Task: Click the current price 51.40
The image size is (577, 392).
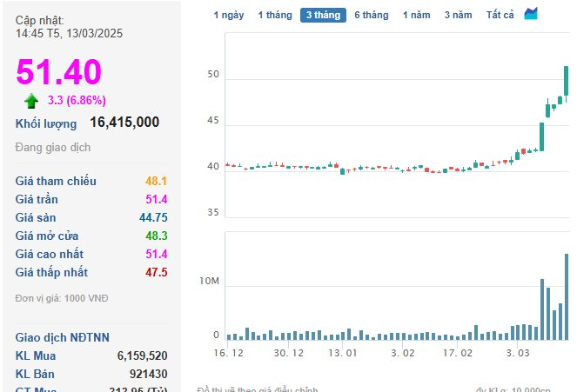Action: tap(58, 71)
